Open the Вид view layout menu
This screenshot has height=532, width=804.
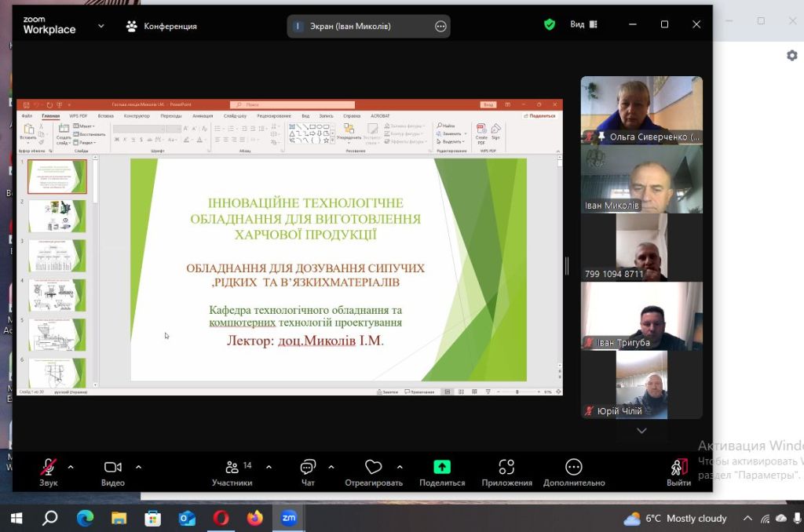pyautogui.click(x=581, y=24)
